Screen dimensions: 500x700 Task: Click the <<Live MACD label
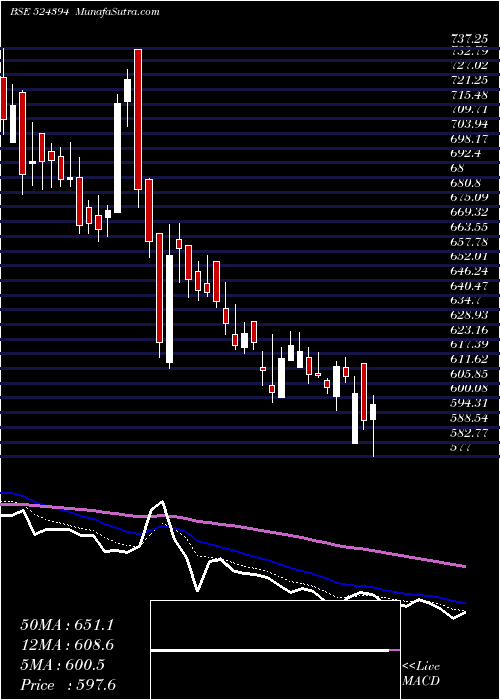(x=421, y=674)
